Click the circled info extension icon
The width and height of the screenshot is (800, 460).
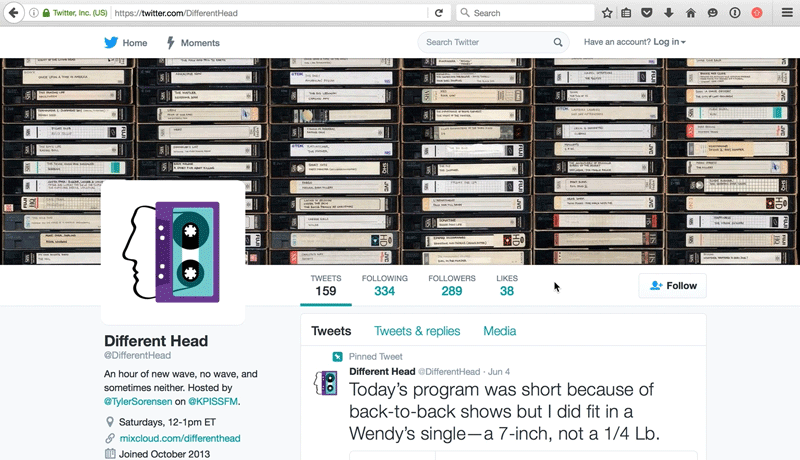pos(735,13)
